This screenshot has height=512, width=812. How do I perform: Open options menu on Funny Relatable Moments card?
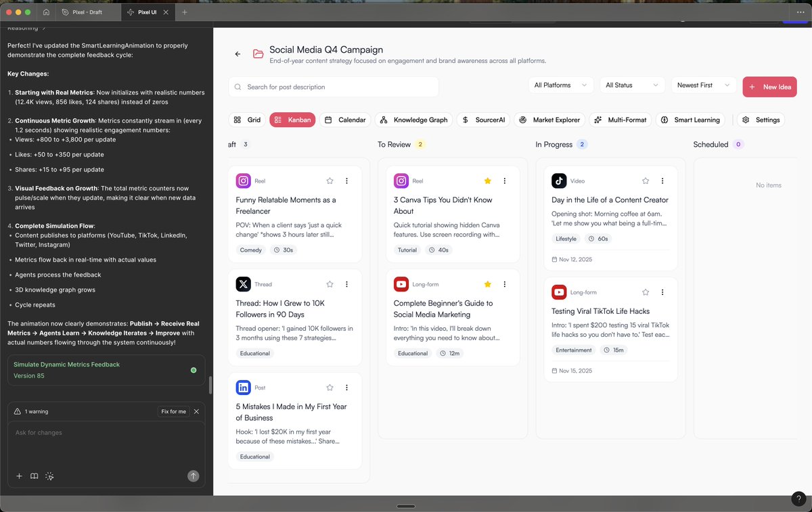pos(346,181)
